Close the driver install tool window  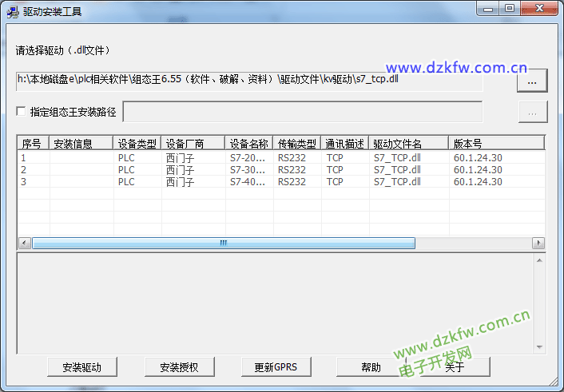[539, 8]
